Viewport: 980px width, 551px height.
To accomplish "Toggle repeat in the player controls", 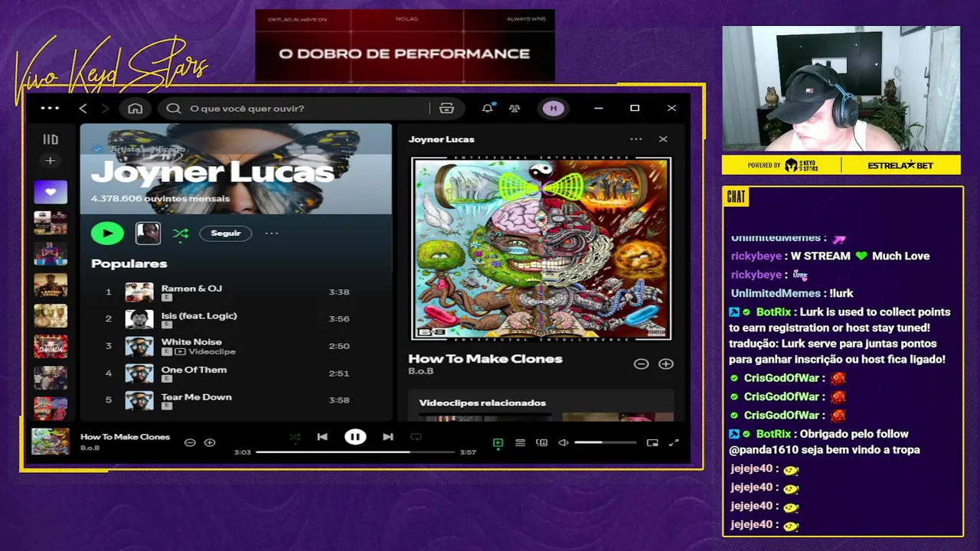I will [x=416, y=437].
